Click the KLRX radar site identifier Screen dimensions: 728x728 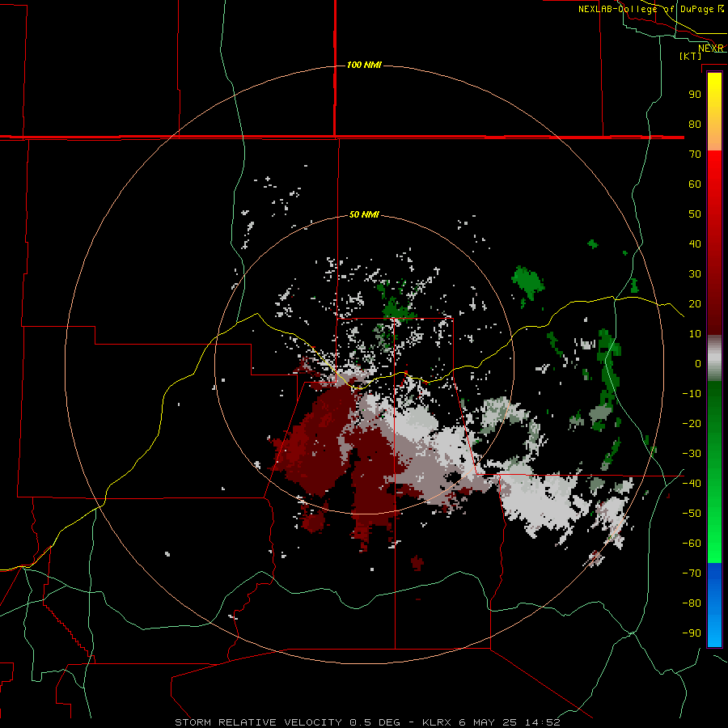click(x=437, y=722)
